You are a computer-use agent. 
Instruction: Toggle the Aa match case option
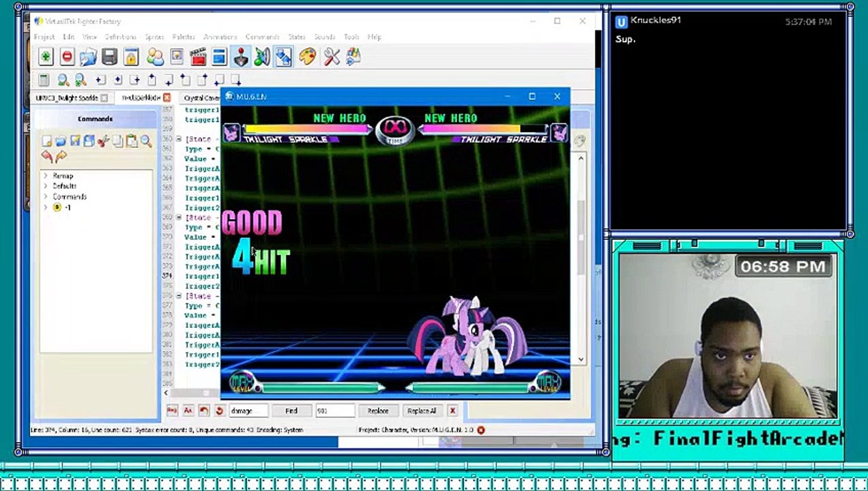point(188,411)
